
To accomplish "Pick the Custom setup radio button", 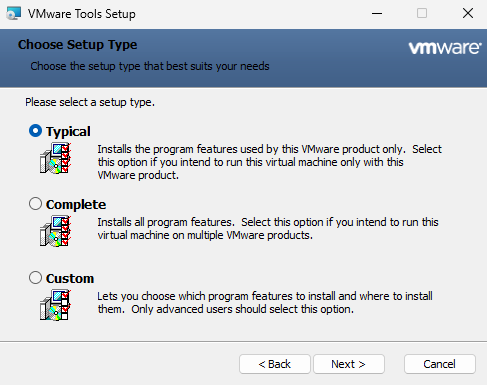I will coord(35,278).
